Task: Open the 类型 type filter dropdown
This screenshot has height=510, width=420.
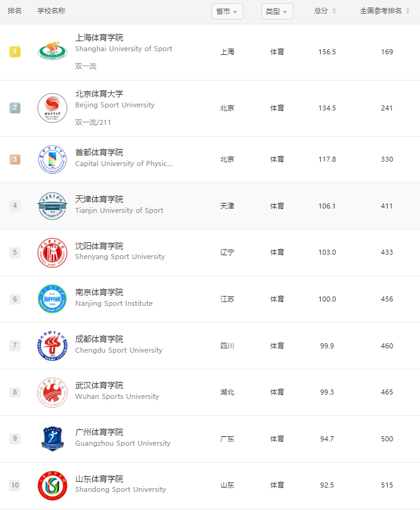Action: [277, 11]
